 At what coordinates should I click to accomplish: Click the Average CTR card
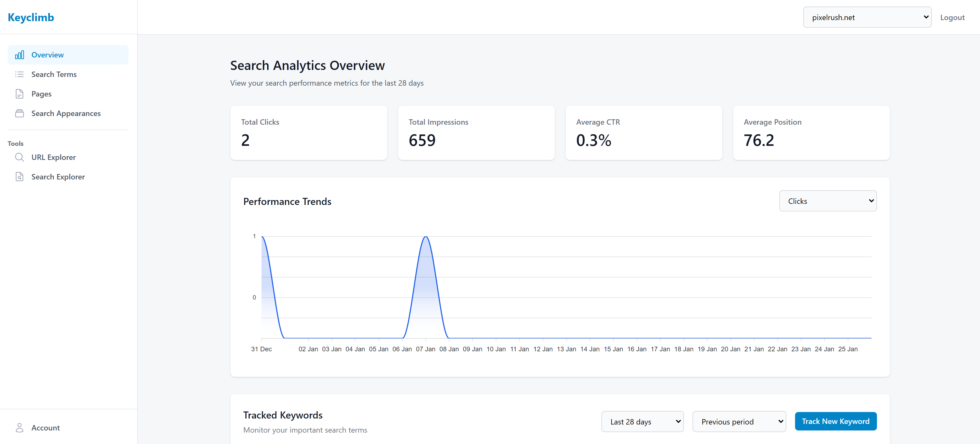(x=644, y=133)
